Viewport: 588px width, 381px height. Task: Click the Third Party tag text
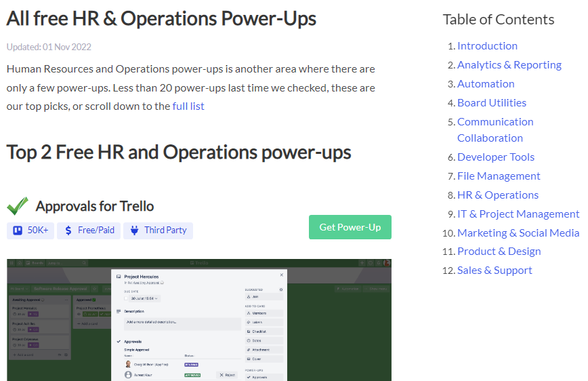[x=165, y=230]
